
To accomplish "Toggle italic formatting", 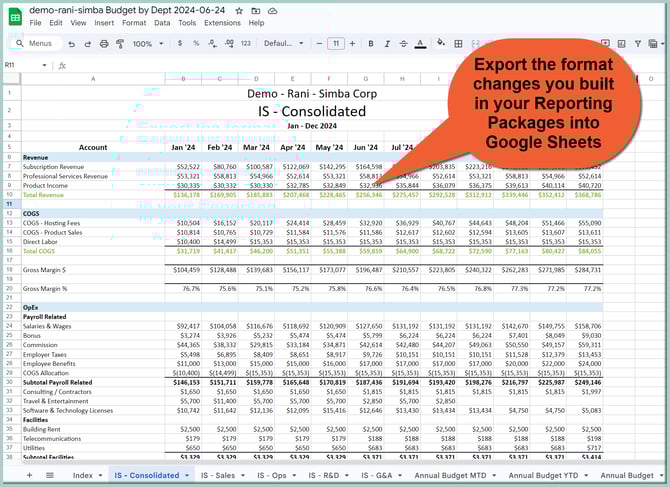I will [x=386, y=44].
